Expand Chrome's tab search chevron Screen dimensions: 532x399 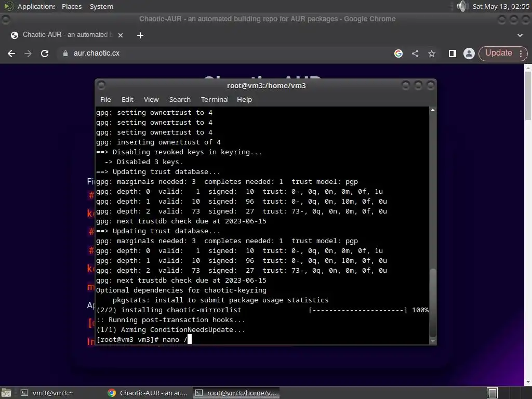coord(520,35)
